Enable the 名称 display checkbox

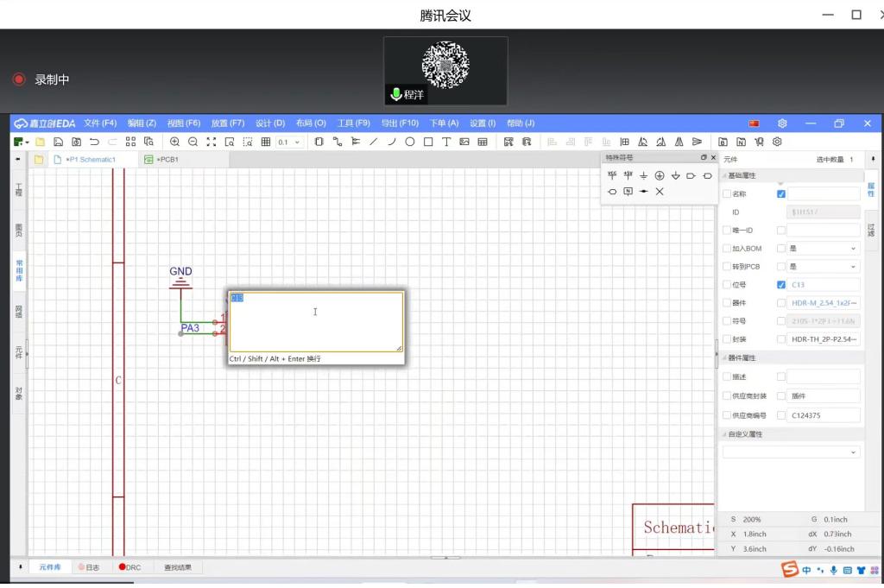[781, 194]
